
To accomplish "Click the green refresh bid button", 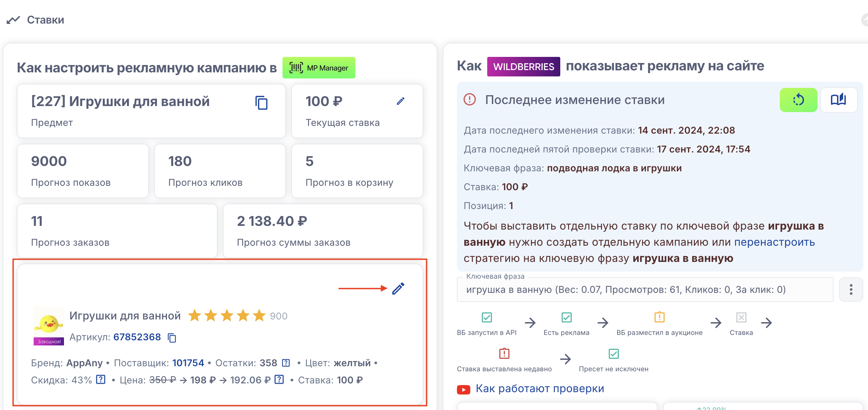I will click(x=798, y=100).
